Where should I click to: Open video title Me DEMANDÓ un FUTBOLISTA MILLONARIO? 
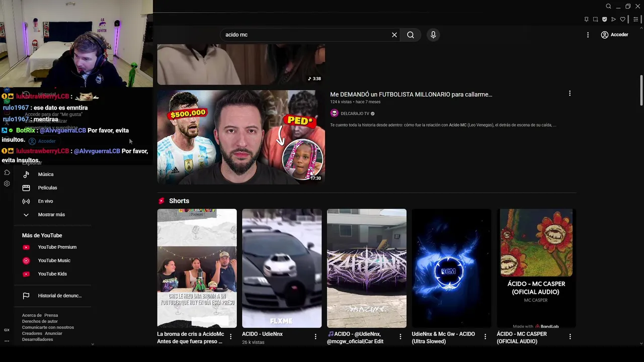pyautogui.click(x=411, y=95)
